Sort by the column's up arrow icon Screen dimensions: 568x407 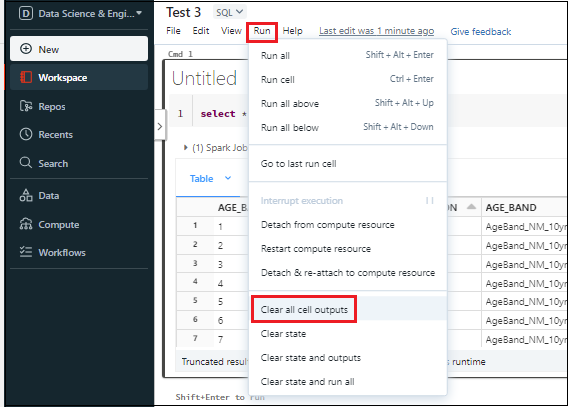click(471, 207)
